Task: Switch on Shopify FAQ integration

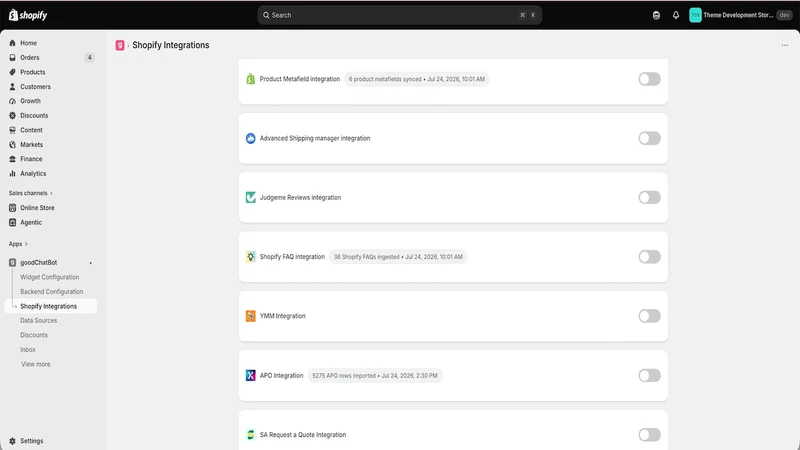Action: [x=649, y=257]
